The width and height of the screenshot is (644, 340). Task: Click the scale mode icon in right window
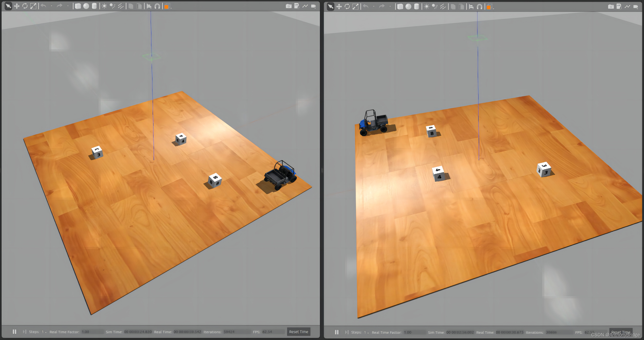point(355,7)
